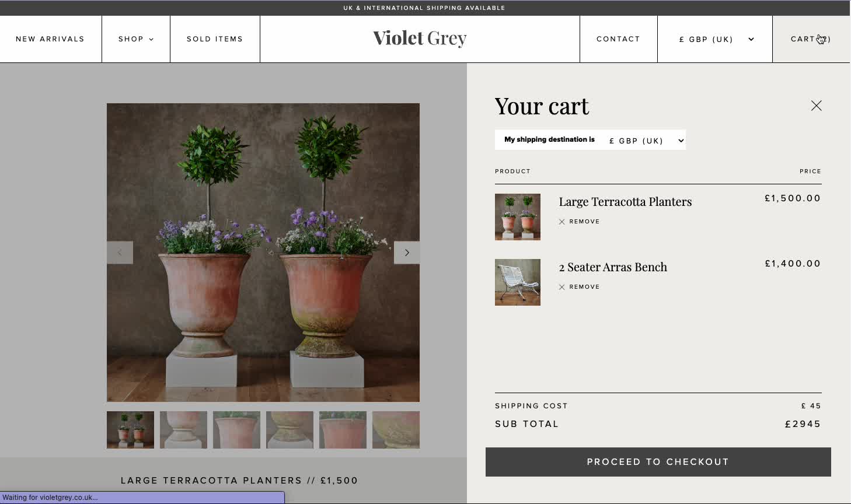Close the Your cart panel
Viewport: 851px width, 504px height.
816,106
